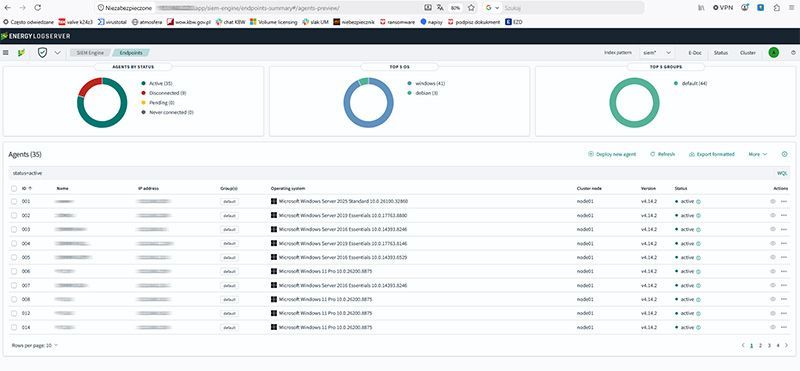
Task: Open the hamburger navigation menu
Action: point(6,53)
